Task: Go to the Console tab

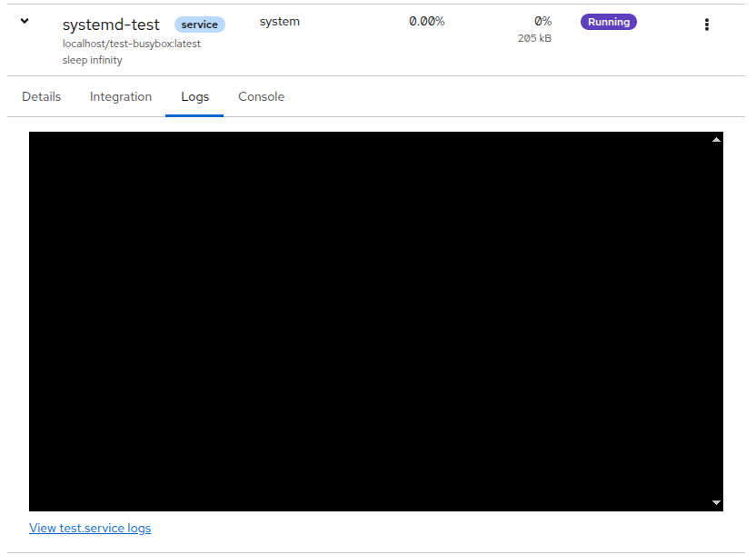Action: 261,97
